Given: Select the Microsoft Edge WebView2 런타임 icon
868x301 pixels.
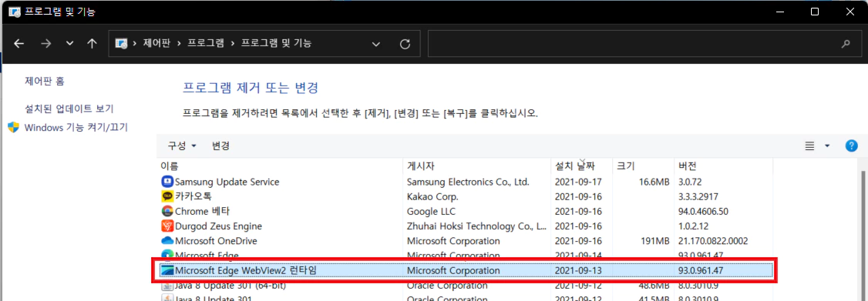Looking at the screenshot, I should (x=167, y=270).
